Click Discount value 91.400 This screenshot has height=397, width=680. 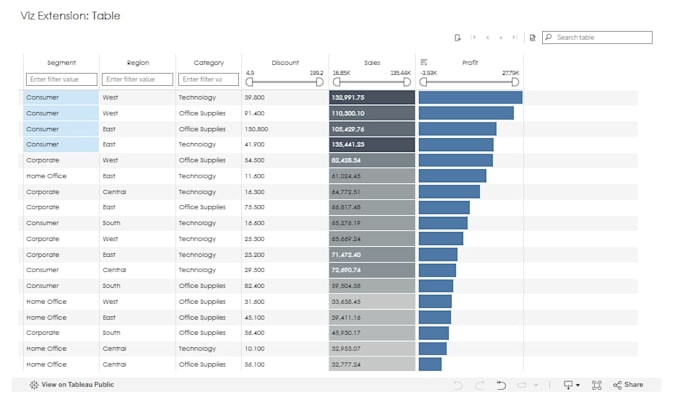point(255,113)
